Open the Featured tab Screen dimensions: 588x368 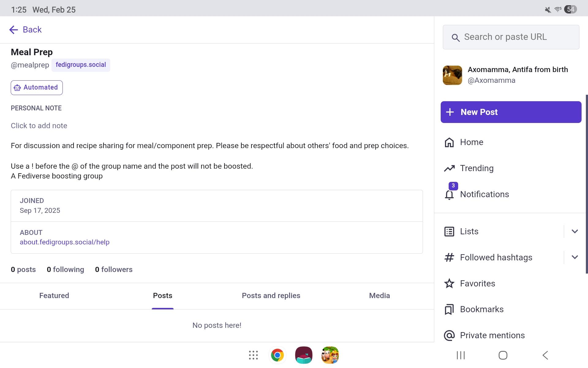pyautogui.click(x=54, y=296)
